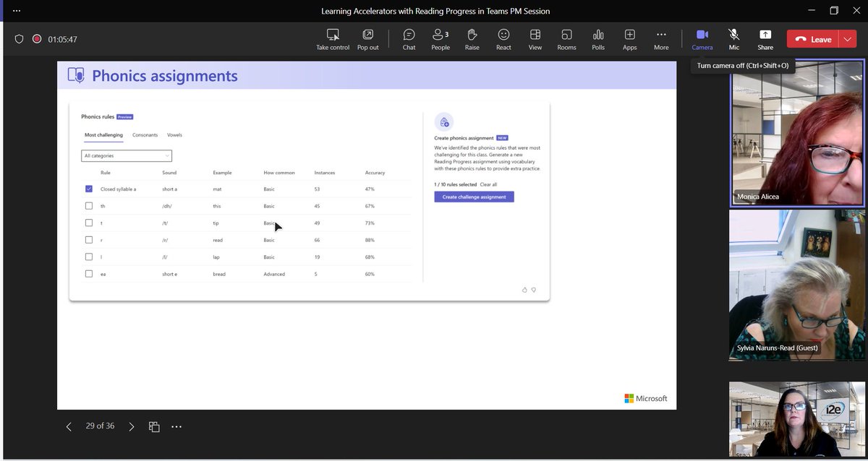This screenshot has width=868, height=461.
Task: Open Polls
Action: point(598,39)
